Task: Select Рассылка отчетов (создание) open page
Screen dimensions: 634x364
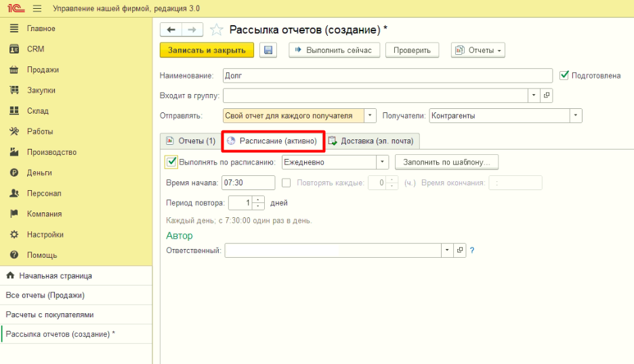Action: (x=76, y=334)
